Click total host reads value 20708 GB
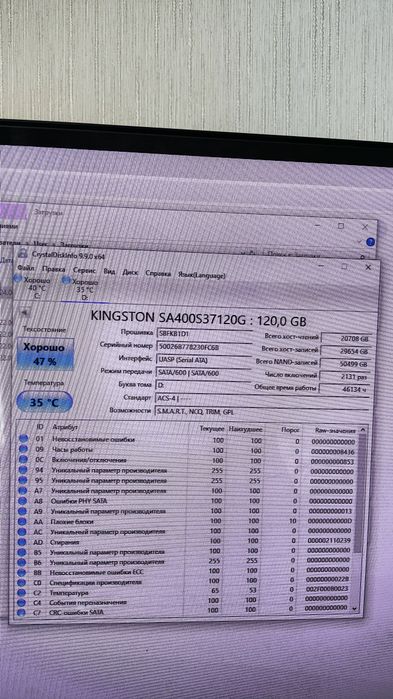The height and width of the screenshot is (699, 393). pyautogui.click(x=346, y=339)
